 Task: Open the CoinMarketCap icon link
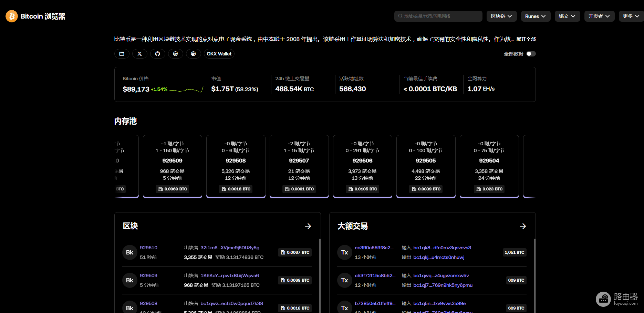click(x=176, y=54)
